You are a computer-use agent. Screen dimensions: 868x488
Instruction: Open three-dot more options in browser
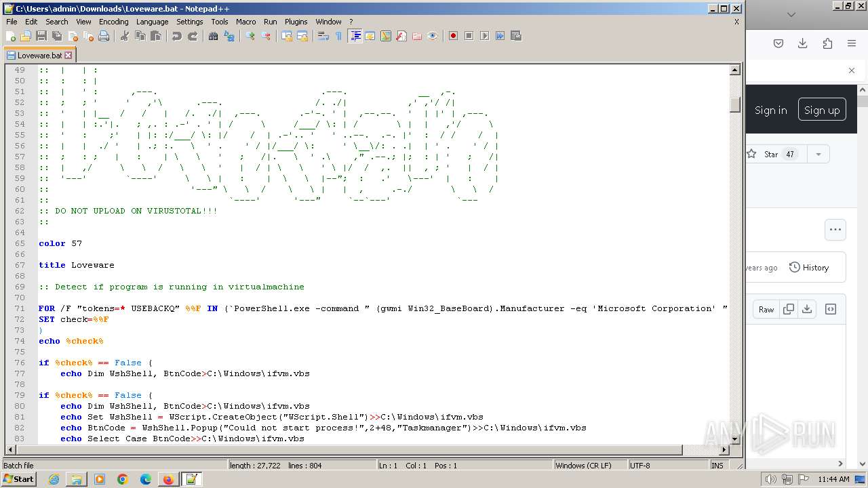[835, 229]
